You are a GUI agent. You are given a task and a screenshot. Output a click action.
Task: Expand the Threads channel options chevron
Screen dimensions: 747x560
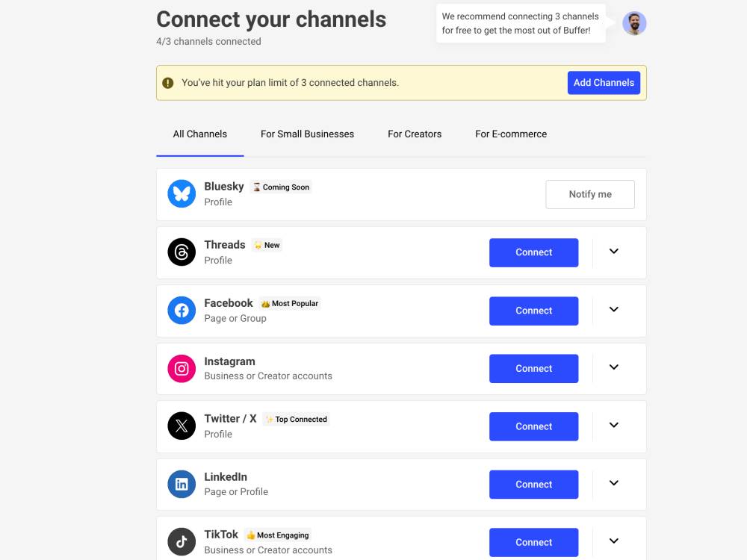click(613, 251)
